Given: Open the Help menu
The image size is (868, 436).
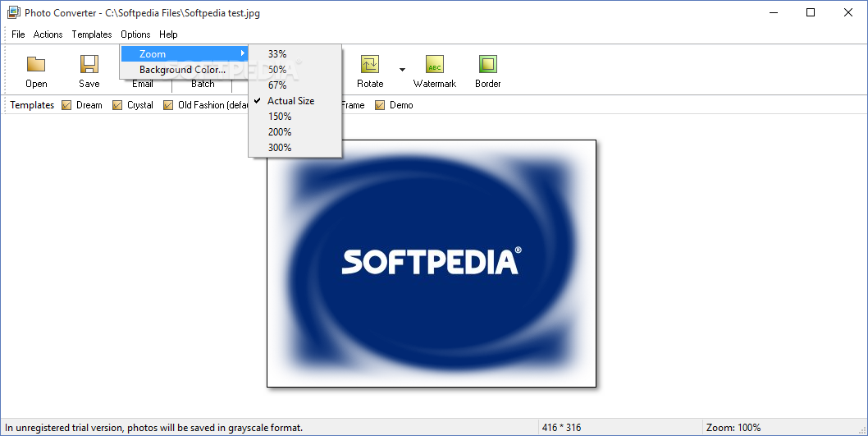Looking at the screenshot, I should coord(168,34).
